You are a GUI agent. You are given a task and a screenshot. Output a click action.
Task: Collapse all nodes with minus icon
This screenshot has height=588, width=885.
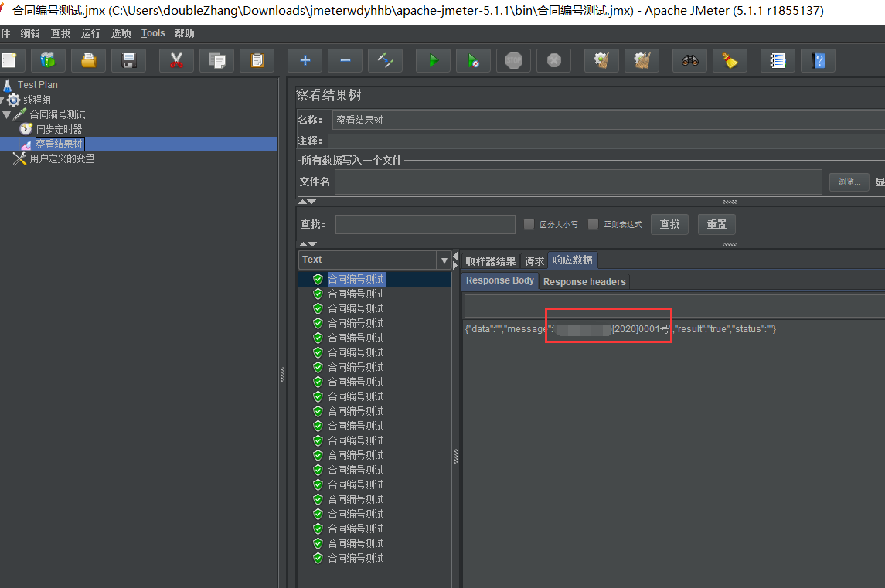345,60
